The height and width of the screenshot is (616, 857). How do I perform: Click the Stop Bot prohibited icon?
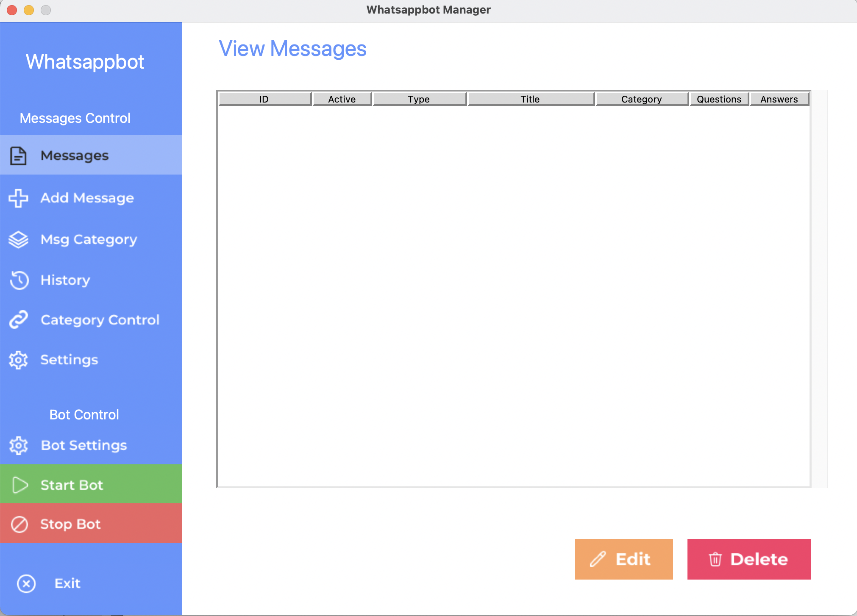tap(19, 524)
